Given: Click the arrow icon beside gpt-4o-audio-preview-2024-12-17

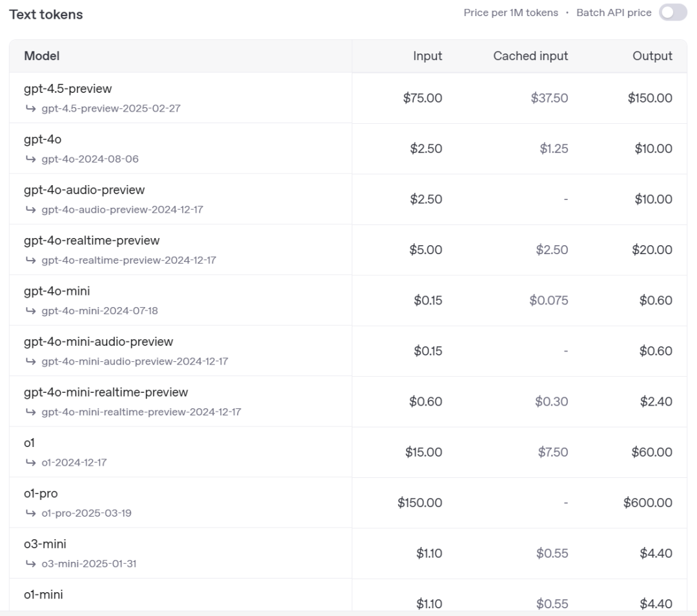Looking at the screenshot, I should click(30, 210).
